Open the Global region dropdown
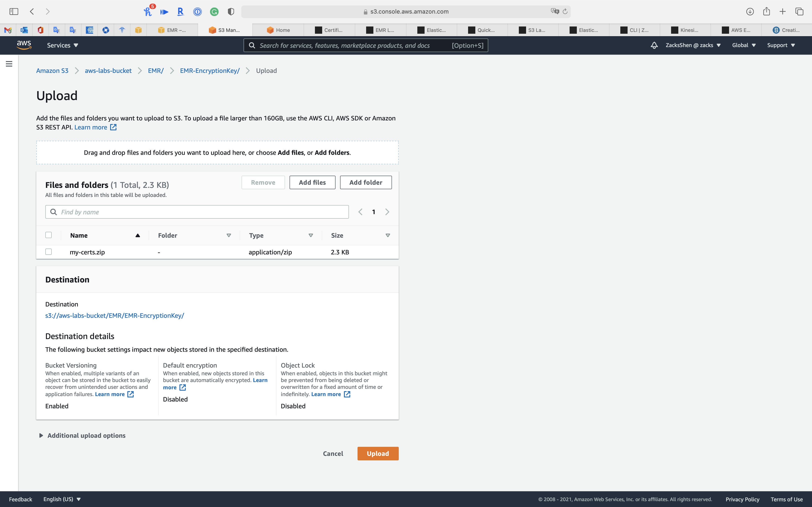Screen dimensions: 812x507 click(x=744, y=45)
